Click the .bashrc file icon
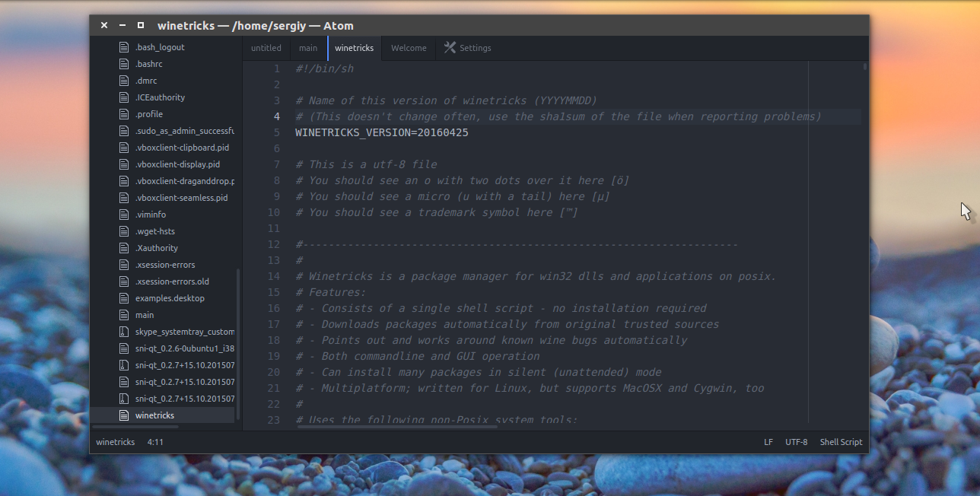The width and height of the screenshot is (980, 496). (x=124, y=64)
